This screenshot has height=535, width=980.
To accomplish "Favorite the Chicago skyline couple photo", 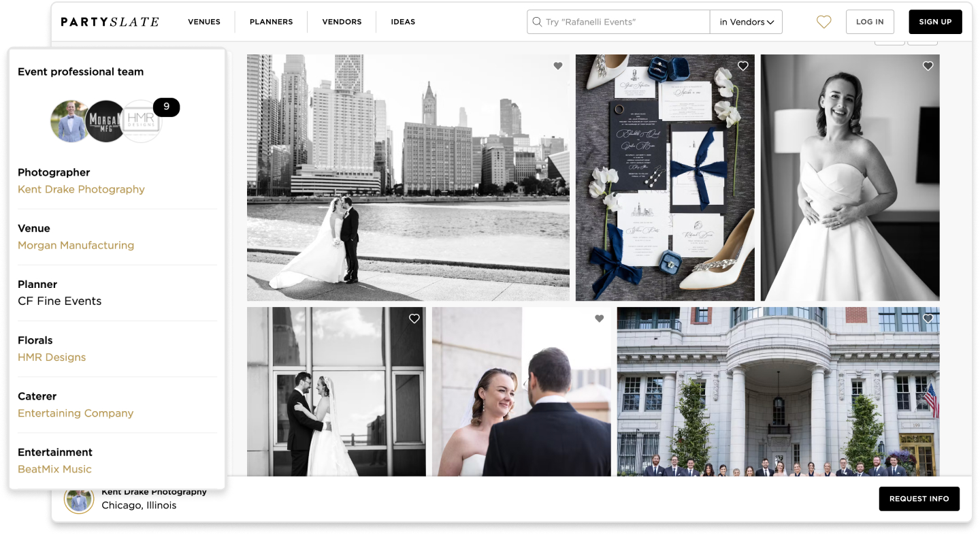I will [557, 66].
